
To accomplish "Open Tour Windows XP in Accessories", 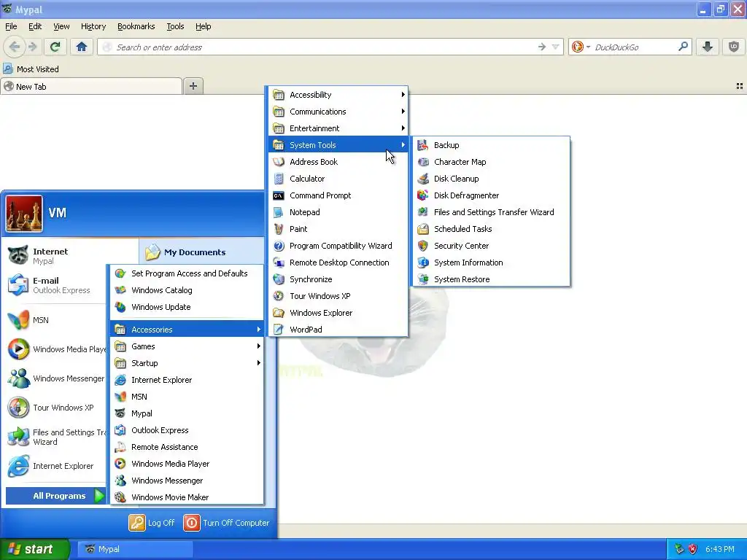I will click(x=338, y=296).
